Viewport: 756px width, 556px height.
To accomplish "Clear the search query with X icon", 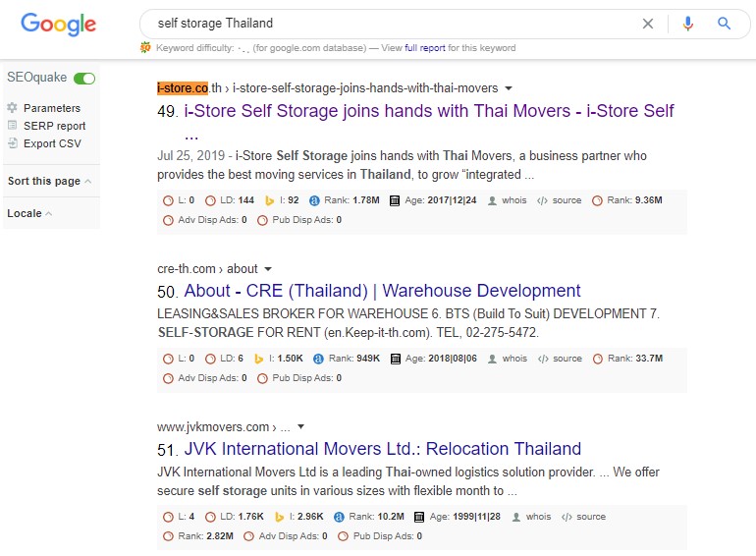I will [648, 24].
